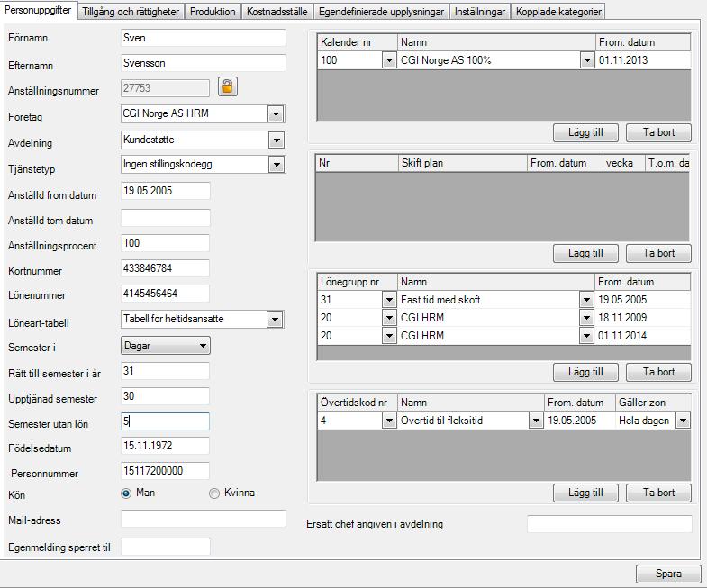
Task: Click the Födelsedatum field
Action: [165, 446]
